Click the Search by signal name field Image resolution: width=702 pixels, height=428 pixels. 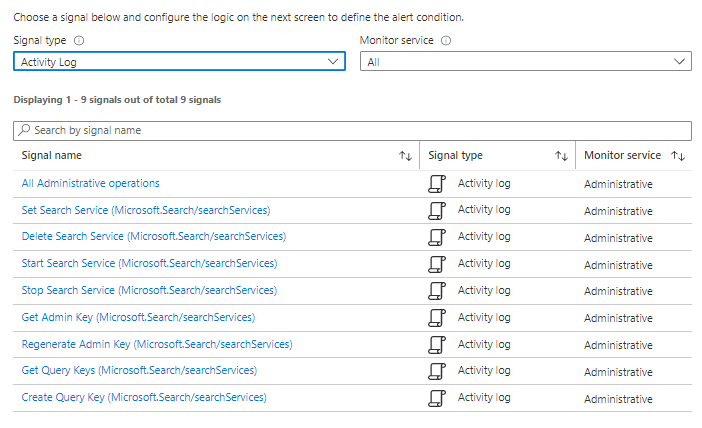pos(353,131)
